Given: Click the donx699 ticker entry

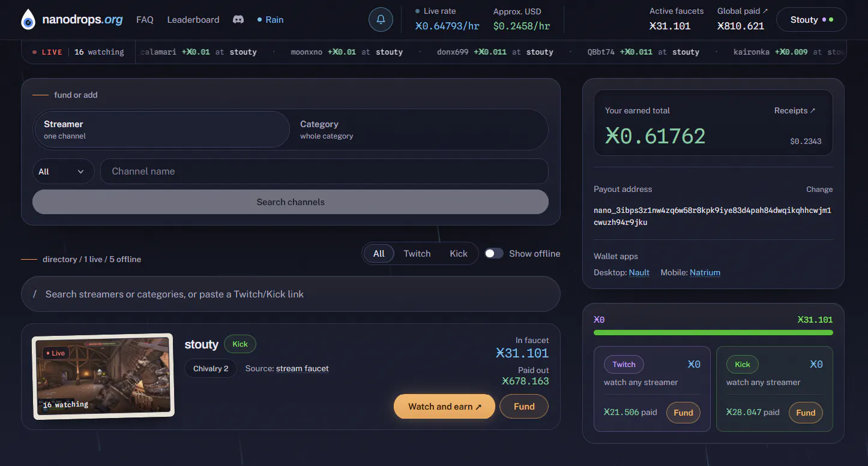Looking at the screenshot, I should coord(495,52).
